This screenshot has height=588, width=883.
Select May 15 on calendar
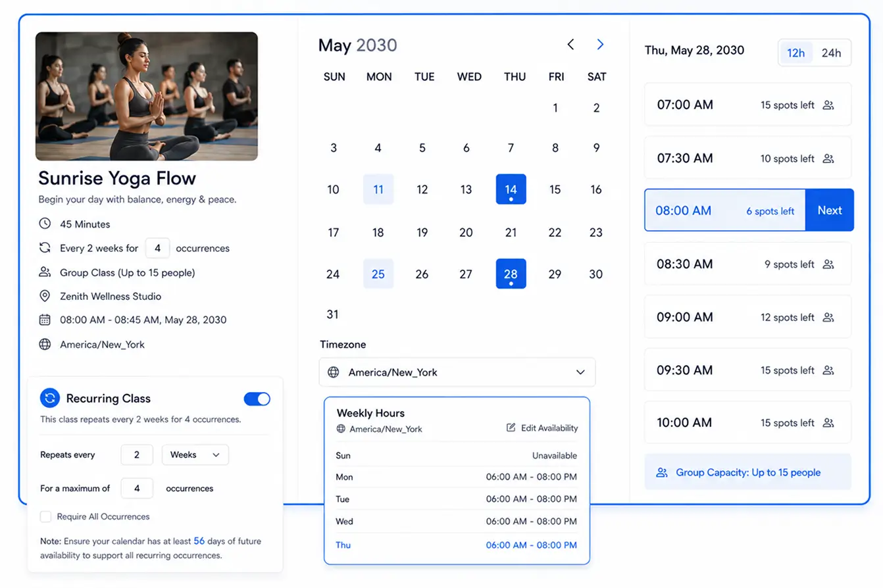coord(555,189)
